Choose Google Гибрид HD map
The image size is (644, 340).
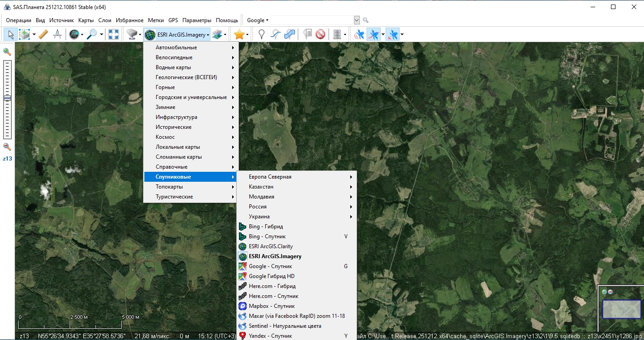click(272, 276)
